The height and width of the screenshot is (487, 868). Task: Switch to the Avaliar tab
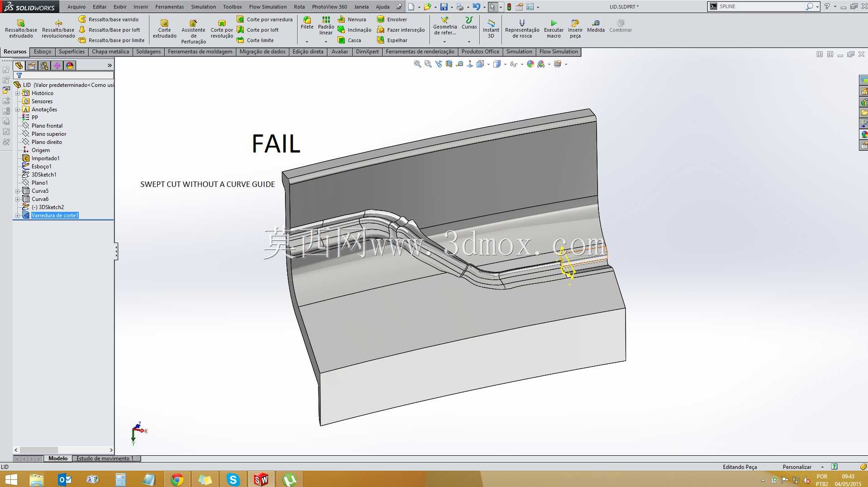point(339,52)
